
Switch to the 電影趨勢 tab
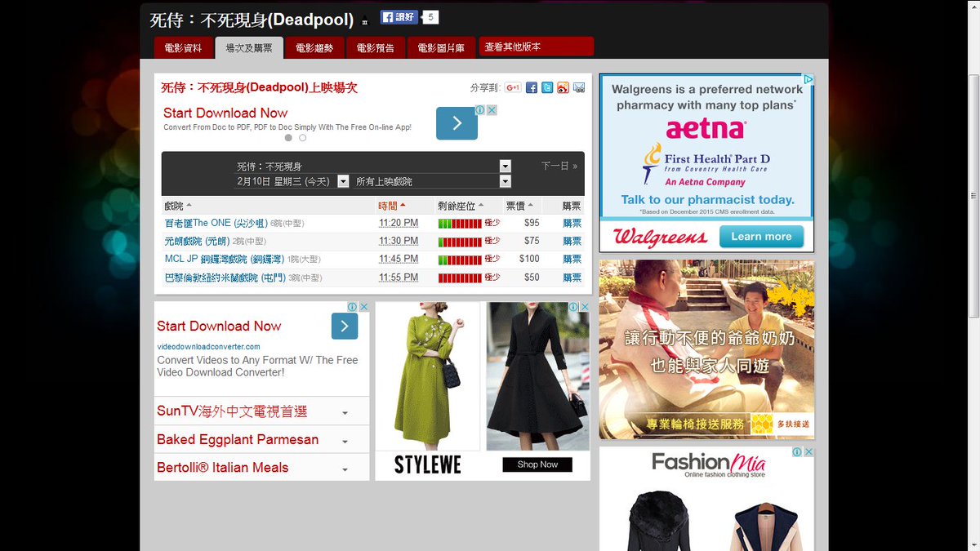pyautogui.click(x=314, y=48)
